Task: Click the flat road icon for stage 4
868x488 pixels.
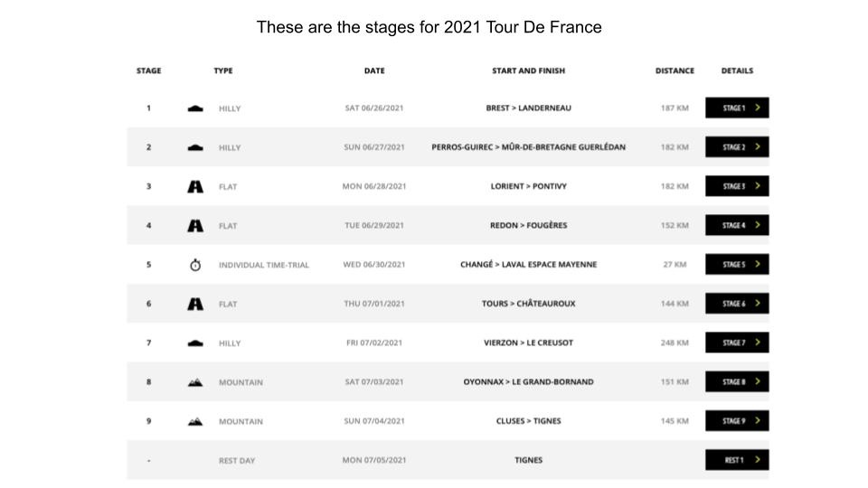Action: [195, 226]
